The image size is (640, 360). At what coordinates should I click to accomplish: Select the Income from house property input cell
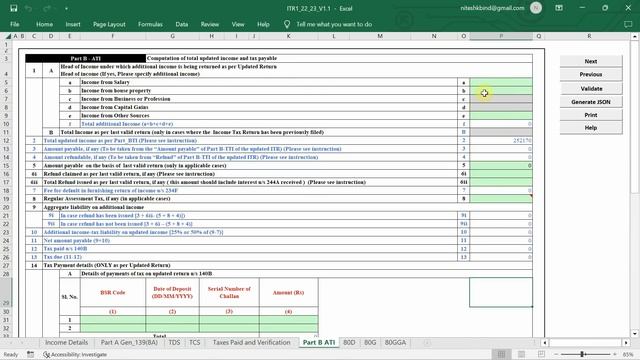pos(501,91)
